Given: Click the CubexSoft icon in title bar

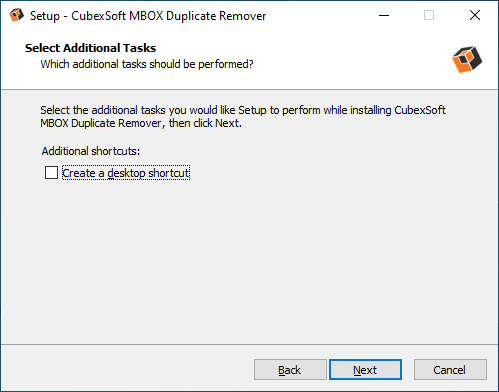Looking at the screenshot, I should pos(16,15).
